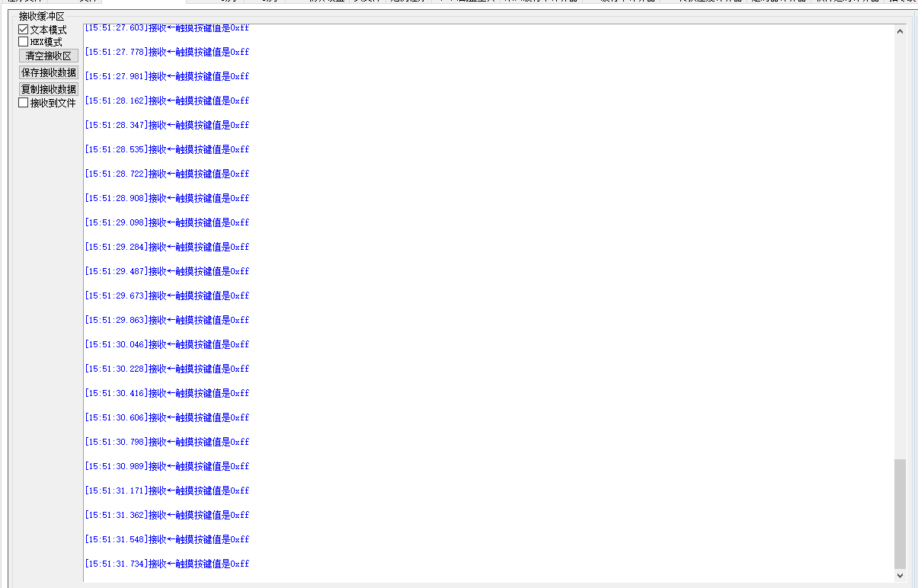Click the log line timestamped 15:51:31.171
The height and width of the screenshot is (588, 918).
(167, 491)
